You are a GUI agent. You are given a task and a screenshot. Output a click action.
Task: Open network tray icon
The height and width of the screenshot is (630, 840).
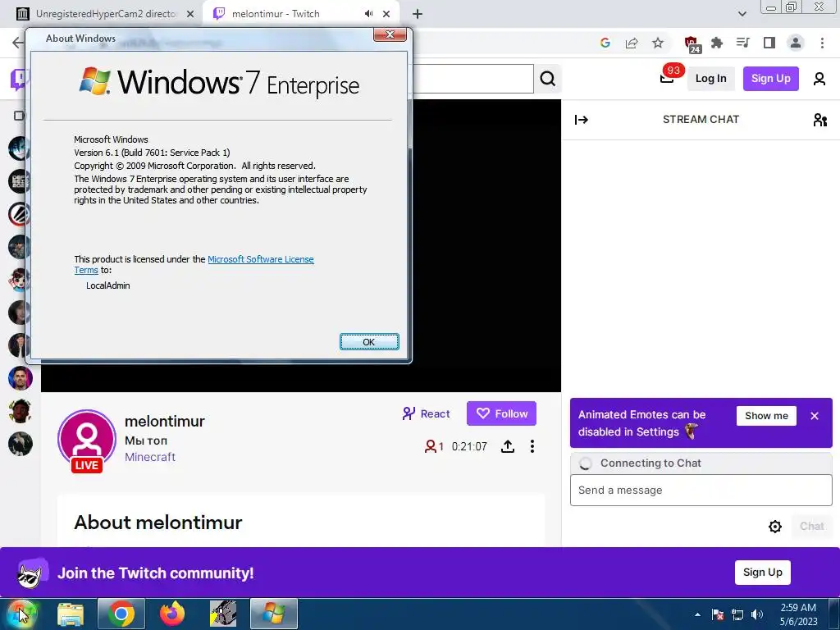click(737, 614)
